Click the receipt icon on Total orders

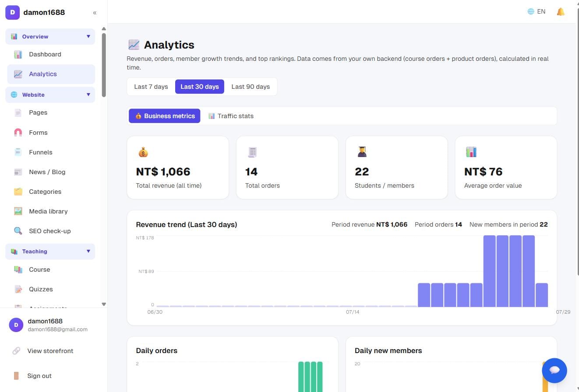252,152
